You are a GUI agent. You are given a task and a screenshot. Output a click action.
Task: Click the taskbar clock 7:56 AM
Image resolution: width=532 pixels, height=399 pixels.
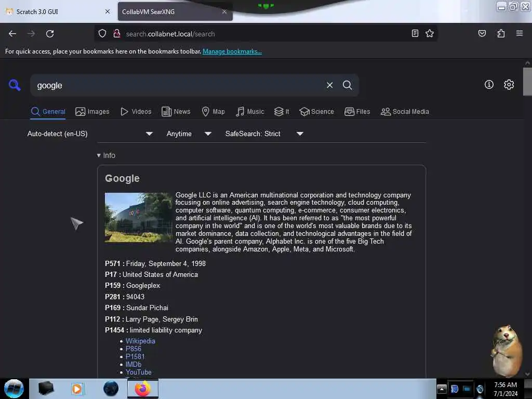[505, 385]
